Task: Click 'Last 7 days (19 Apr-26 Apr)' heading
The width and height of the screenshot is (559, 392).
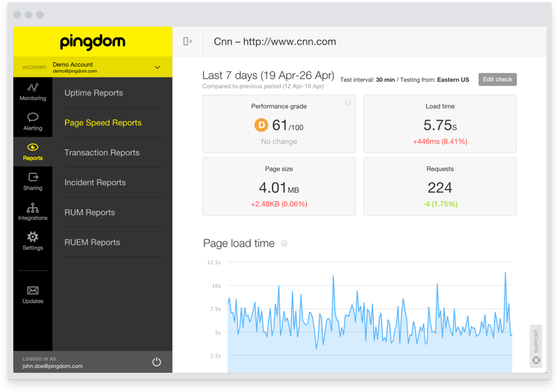Action: [x=268, y=75]
